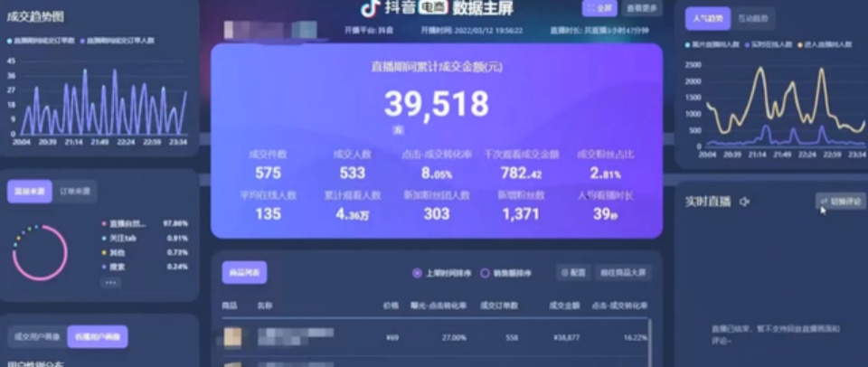This screenshot has width=868, height=367.
Task: Click the Douyin TikTok logo icon
Action: click(x=369, y=8)
